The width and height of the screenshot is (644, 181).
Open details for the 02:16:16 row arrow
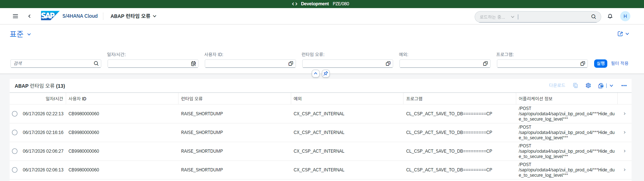tap(625, 132)
